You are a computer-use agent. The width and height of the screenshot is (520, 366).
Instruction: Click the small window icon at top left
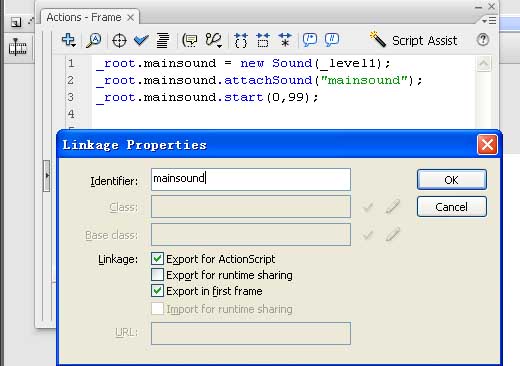click(x=16, y=22)
